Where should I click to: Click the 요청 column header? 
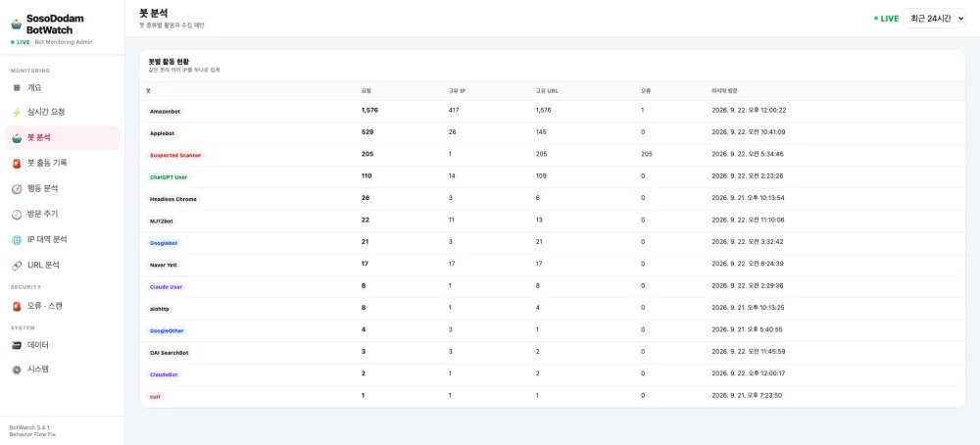[366, 91]
